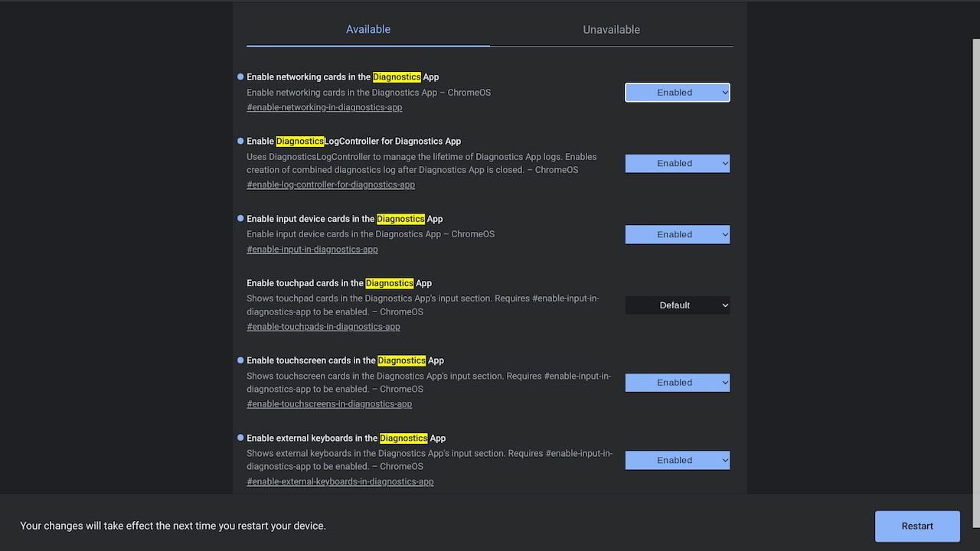Open the touchpad cards Default dropdown

(x=678, y=305)
